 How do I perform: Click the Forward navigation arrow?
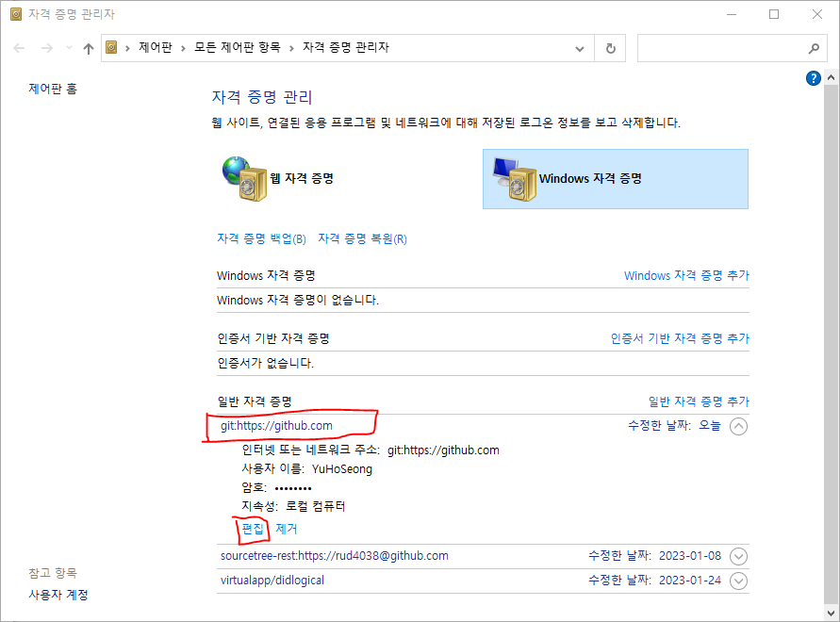tap(46, 48)
